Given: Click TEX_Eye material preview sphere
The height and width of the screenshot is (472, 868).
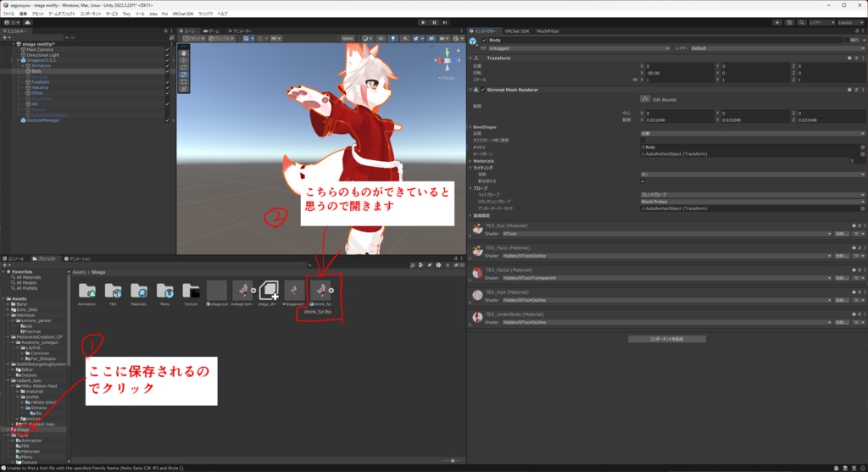Looking at the screenshot, I should click(477, 229).
